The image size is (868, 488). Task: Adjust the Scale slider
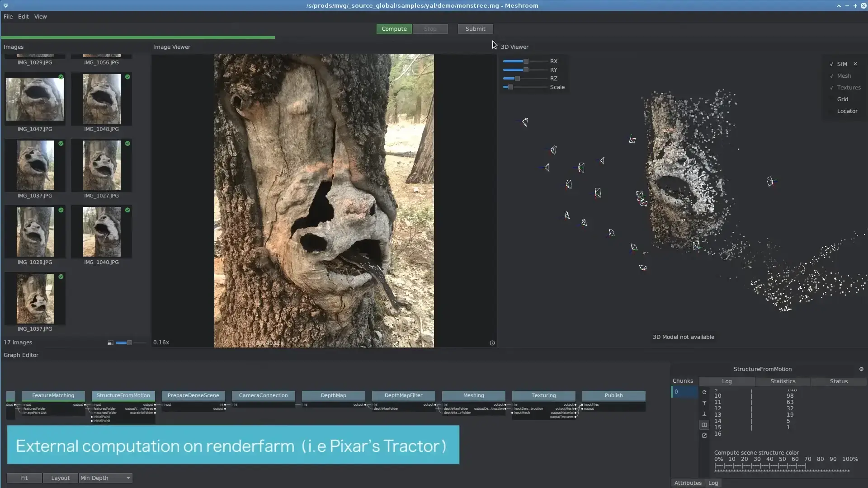click(511, 87)
